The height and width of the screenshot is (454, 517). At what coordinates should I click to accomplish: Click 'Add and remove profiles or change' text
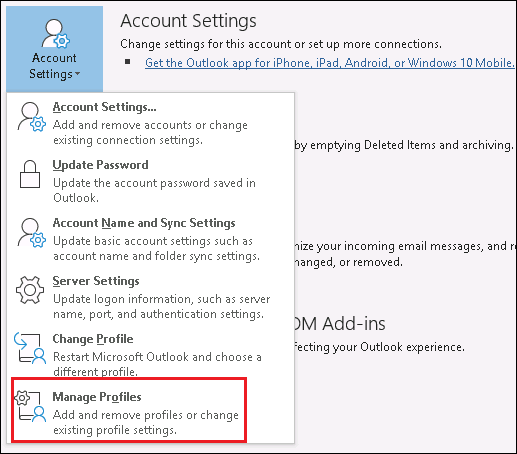pyautogui.click(x=146, y=415)
